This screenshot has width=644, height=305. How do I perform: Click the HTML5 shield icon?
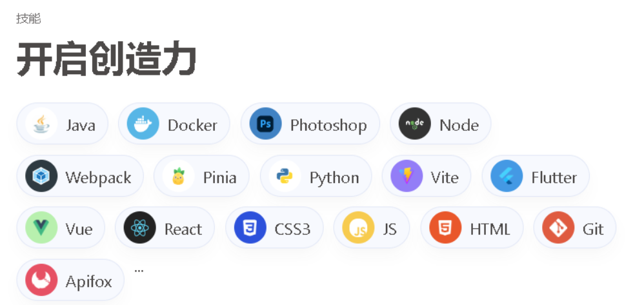[445, 228]
